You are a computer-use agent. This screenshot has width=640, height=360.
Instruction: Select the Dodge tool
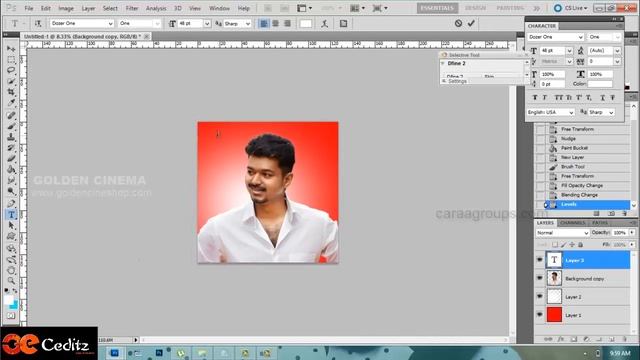[11, 191]
